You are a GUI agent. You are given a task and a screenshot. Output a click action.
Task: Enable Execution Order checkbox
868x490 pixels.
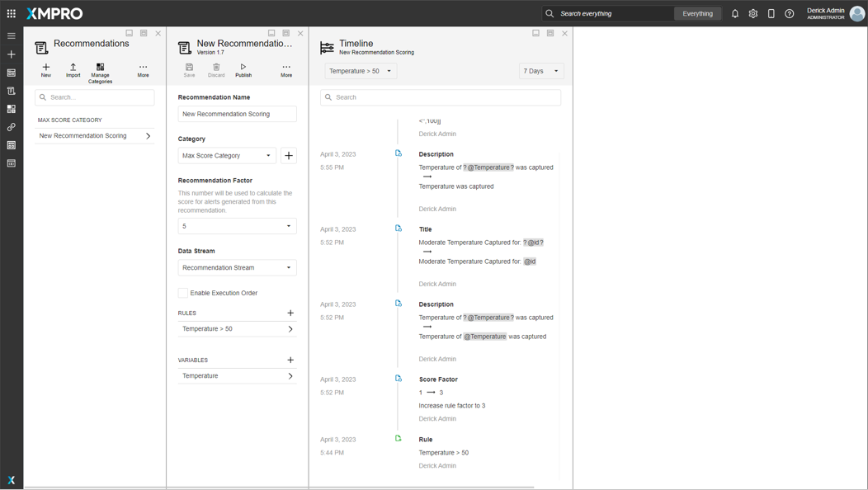[x=183, y=293]
